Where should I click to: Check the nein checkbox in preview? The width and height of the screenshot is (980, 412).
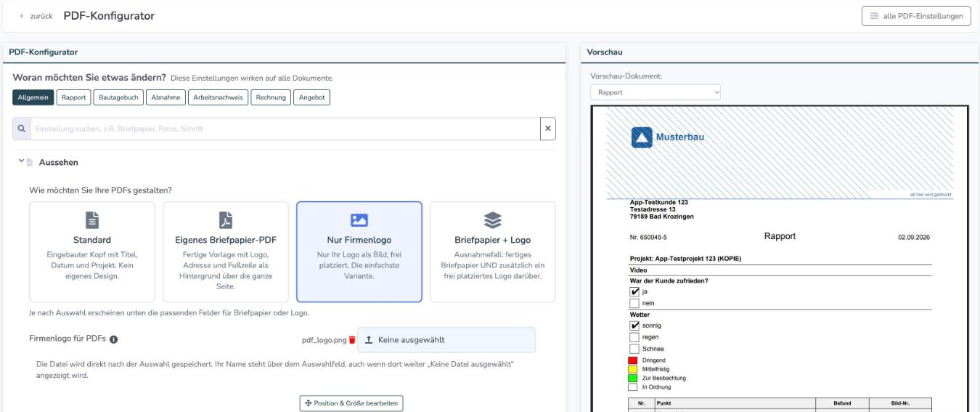[634, 303]
